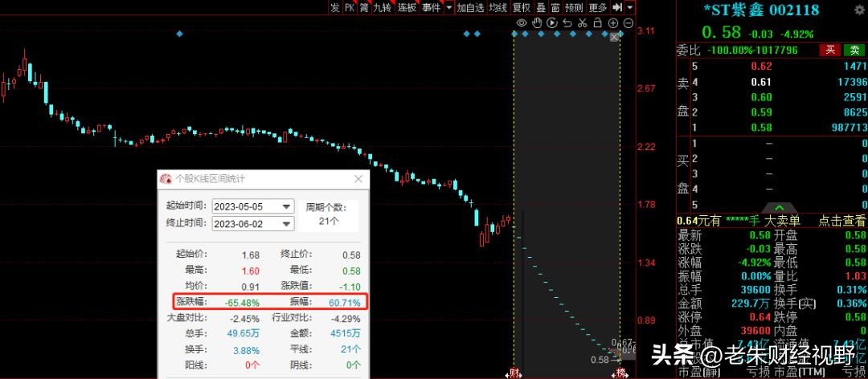Click the 发 toolbar item
The image size is (868, 379).
coord(335,7)
